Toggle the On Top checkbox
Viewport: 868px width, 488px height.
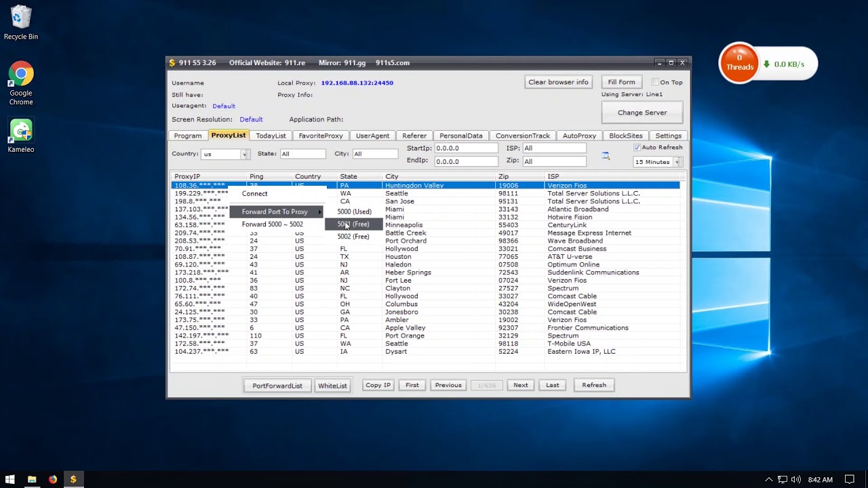coord(655,82)
